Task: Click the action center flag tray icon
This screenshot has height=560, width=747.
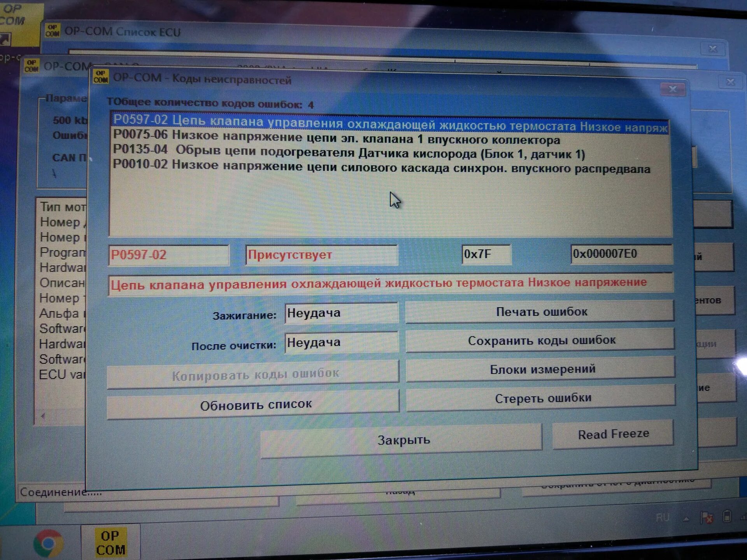Action: tap(706, 518)
